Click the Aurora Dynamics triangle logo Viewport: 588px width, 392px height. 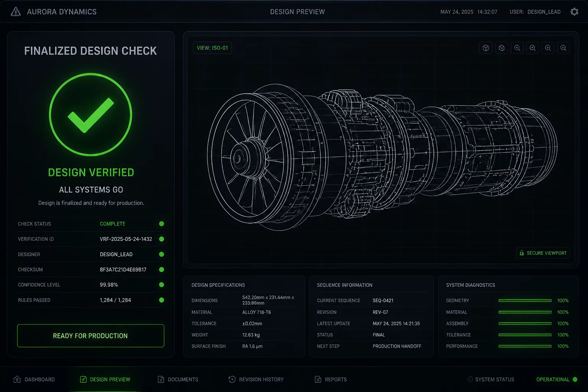[16, 11]
